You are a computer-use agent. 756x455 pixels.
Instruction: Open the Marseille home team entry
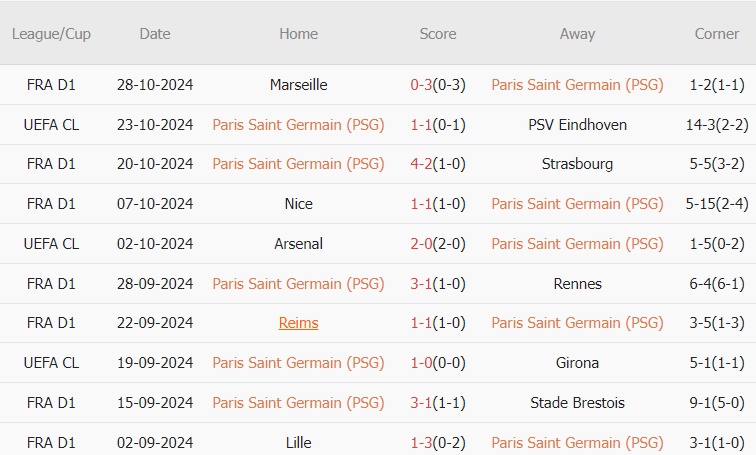tap(298, 85)
